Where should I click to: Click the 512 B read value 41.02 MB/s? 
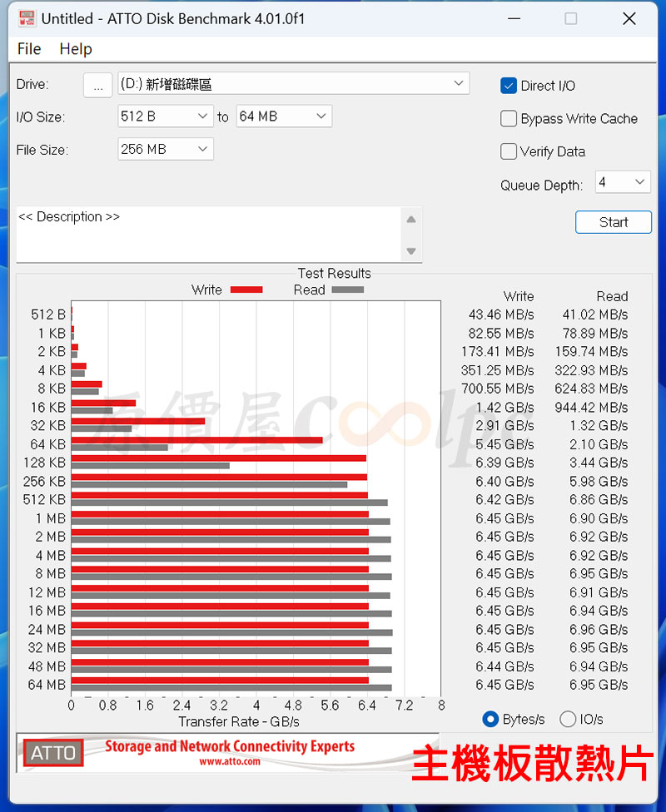point(595,314)
